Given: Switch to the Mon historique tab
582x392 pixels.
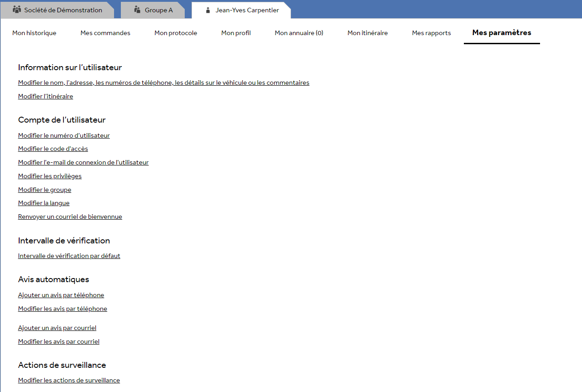Looking at the screenshot, I should click(34, 33).
